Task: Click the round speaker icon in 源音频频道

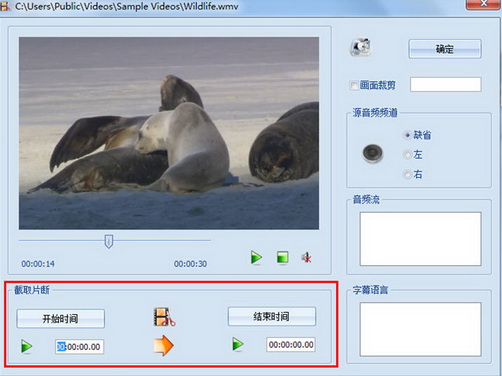Action: (373, 154)
